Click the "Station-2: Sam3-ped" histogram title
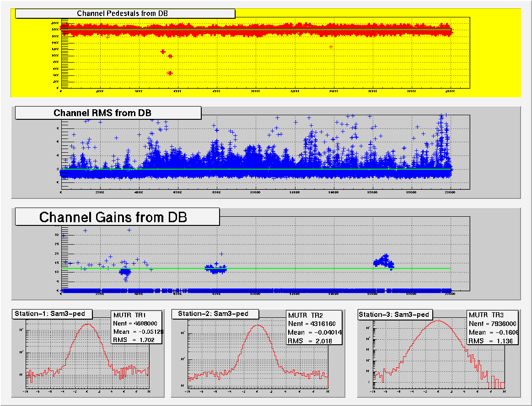 pos(215,314)
